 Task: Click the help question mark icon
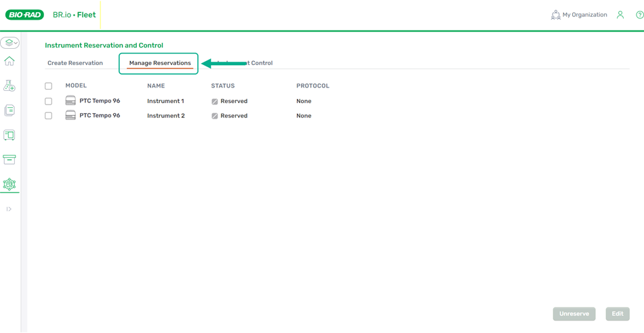[x=639, y=15]
